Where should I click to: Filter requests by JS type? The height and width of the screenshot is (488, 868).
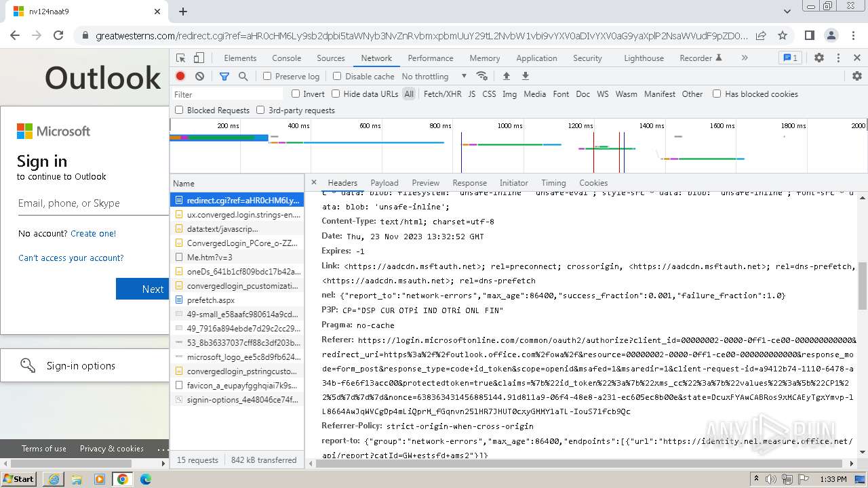click(471, 94)
